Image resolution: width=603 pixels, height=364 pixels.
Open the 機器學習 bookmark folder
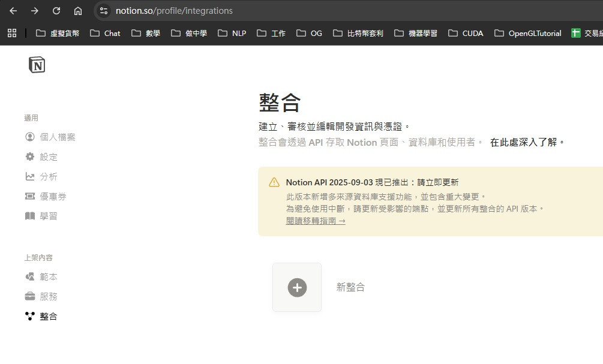(416, 33)
